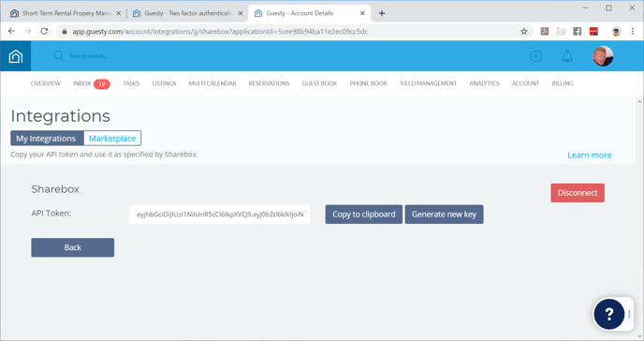644x341 pixels.
Task: Go to Reservations
Action: tap(269, 83)
